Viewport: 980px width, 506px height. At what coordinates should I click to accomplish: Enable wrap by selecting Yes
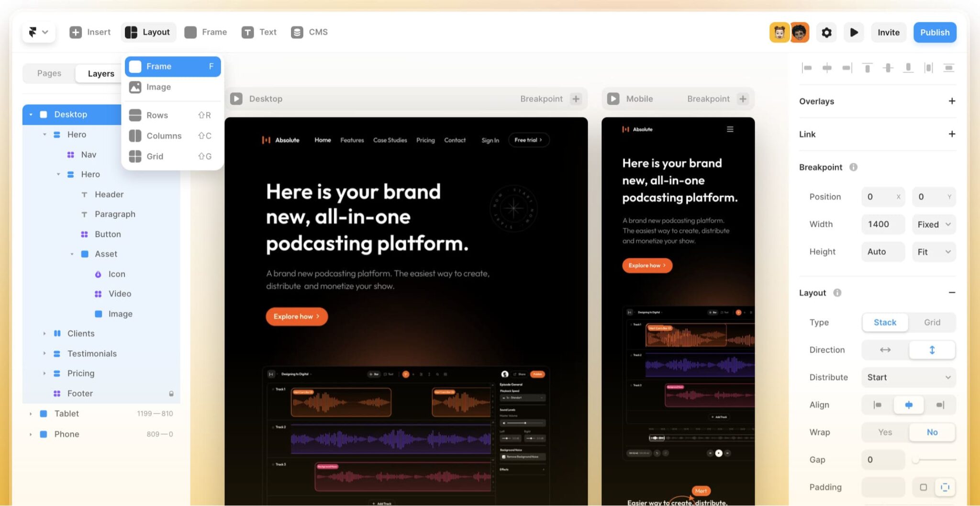(885, 432)
